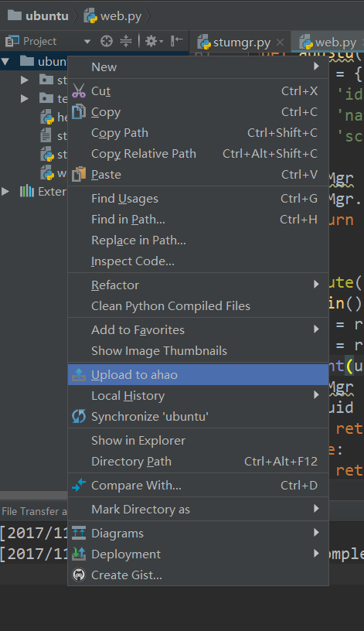Click the hide Project panel icon
Viewport: 364px width, 631px height.
(x=176, y=41)
